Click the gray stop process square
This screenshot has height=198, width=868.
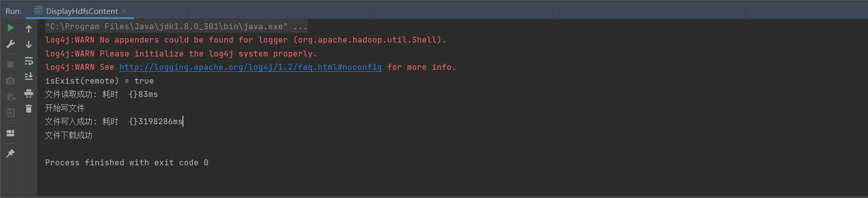tap(10, 64)
